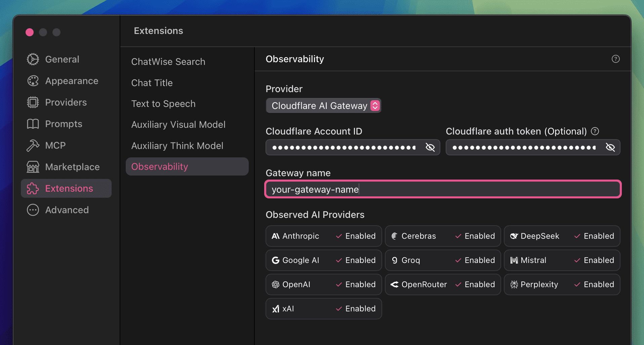Open the General settings icon
Image resolution: width=644 pixels, height=345 pixels.
(x=33, y=59)
